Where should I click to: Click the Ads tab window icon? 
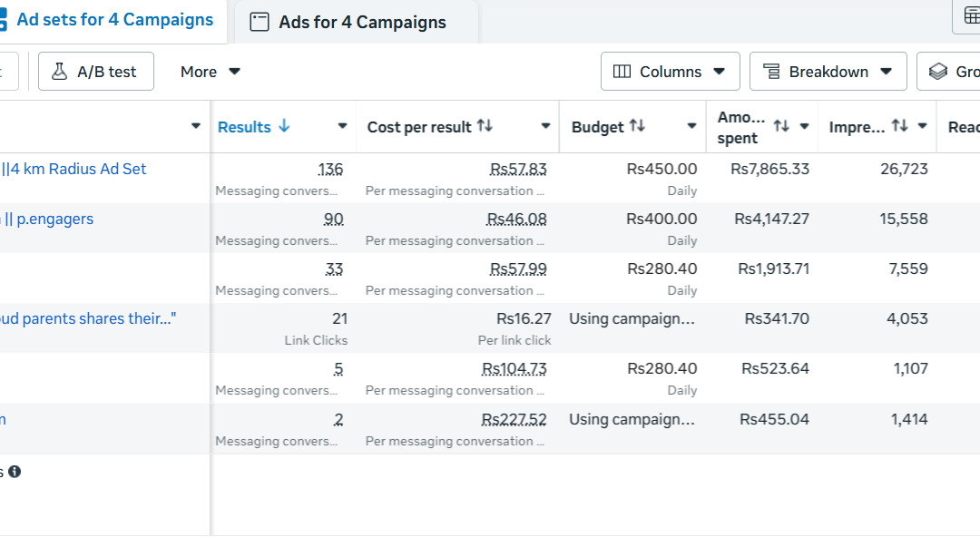[260, 22]
